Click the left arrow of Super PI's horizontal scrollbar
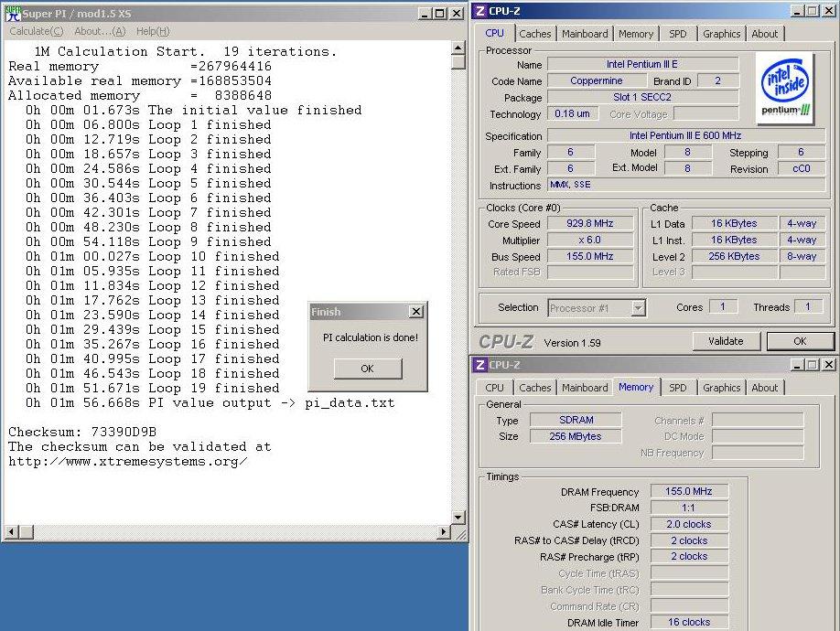The height and width of the screenshot is (631, 840). (x=11, y=532)
